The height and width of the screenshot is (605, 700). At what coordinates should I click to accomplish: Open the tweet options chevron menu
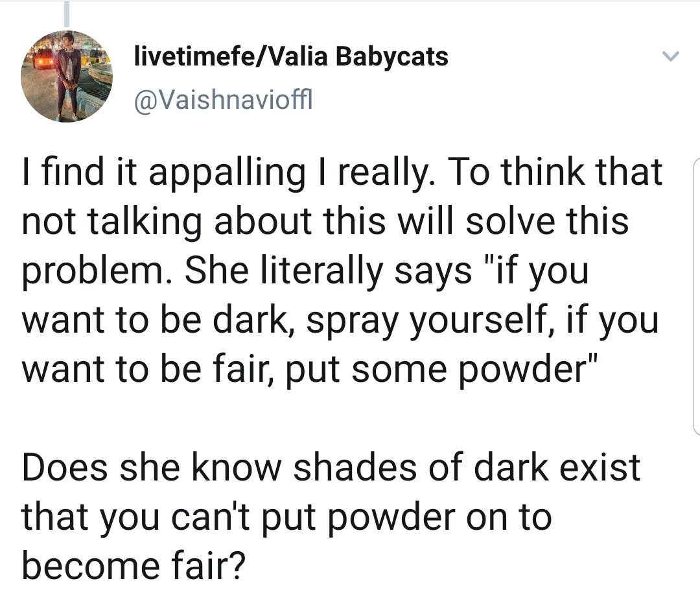670,56
